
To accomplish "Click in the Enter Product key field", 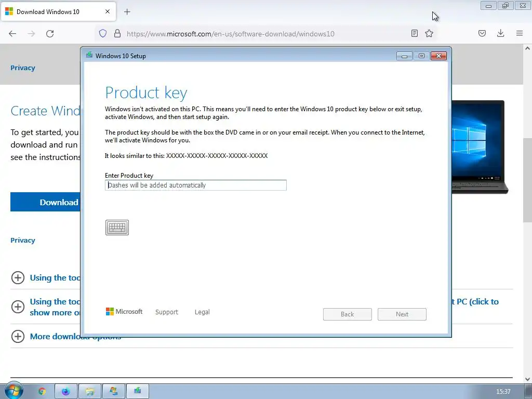I will (x=196, y=185).
